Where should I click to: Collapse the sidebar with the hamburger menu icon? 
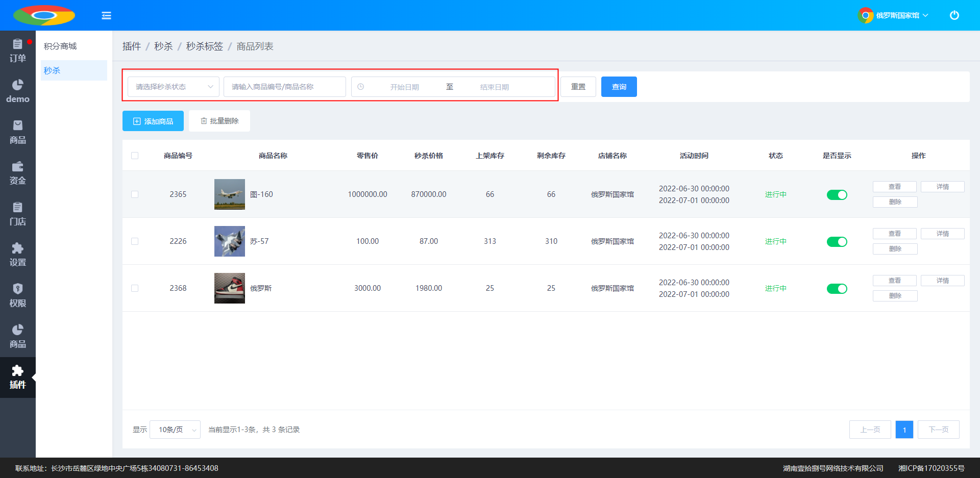pyautogui.click(x=106, y=15)
